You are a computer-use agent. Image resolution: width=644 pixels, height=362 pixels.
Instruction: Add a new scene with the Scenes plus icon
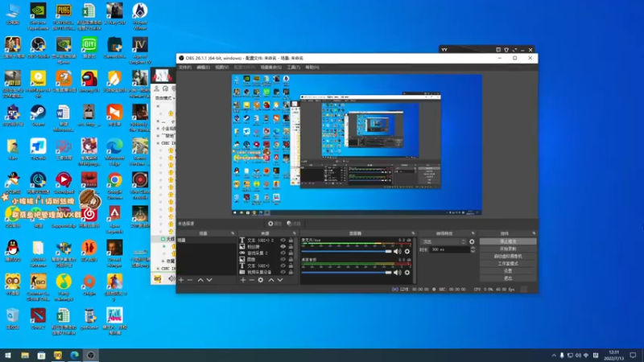181,280
